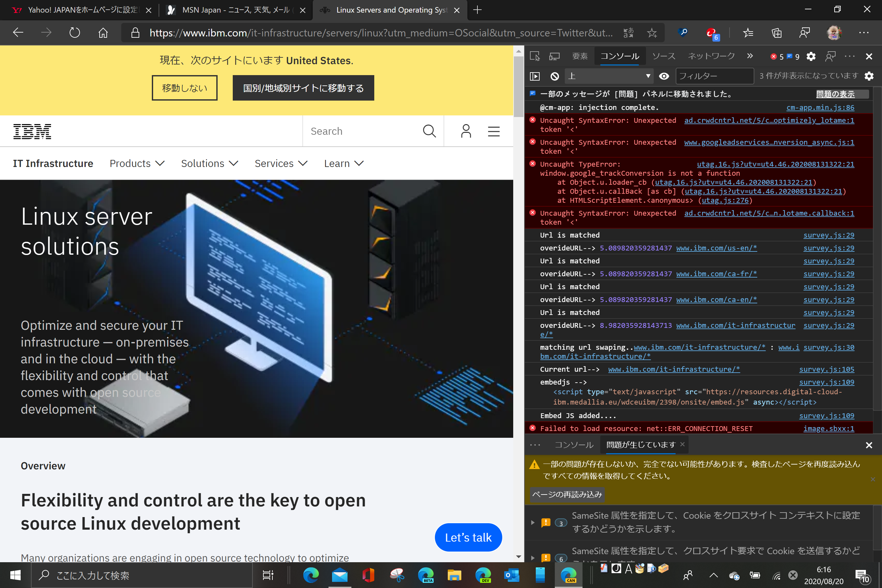Click the page vertical scrollbar thumb
This screenshot has height=588, width=882.
point(518,86)
